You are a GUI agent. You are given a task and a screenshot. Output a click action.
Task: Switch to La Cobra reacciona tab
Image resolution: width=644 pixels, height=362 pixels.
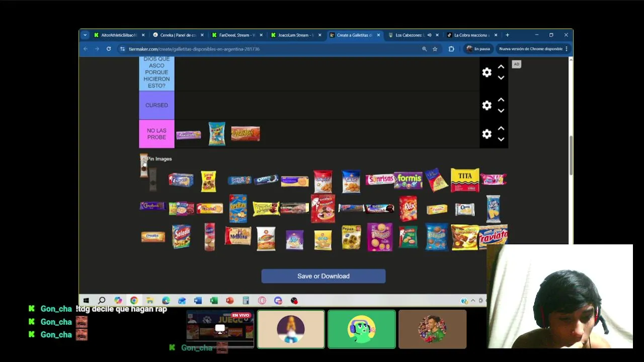471,35
